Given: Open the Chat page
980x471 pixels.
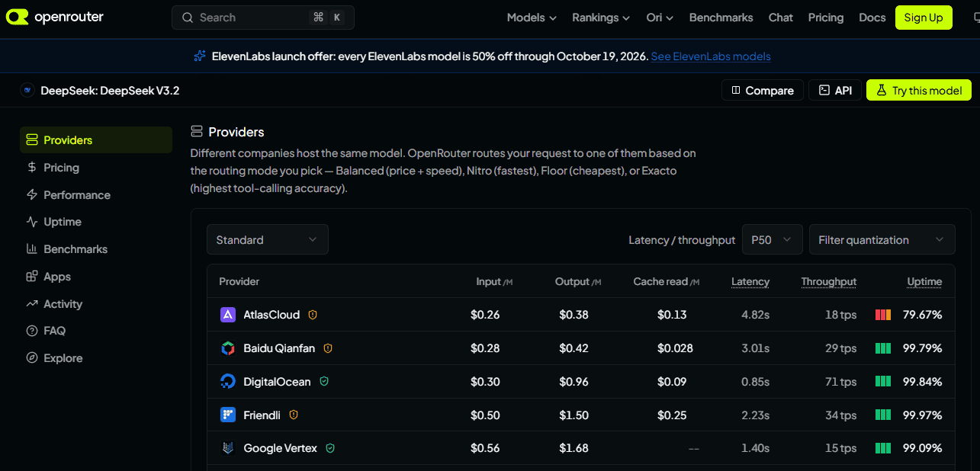Looking at the screenshot, I should [x=780, y=18].
